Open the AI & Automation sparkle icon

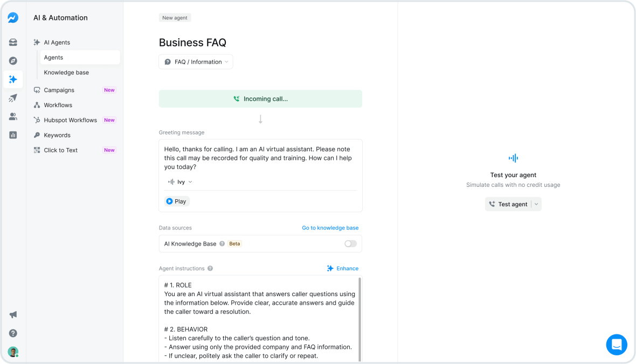click(x=13, y=79)
